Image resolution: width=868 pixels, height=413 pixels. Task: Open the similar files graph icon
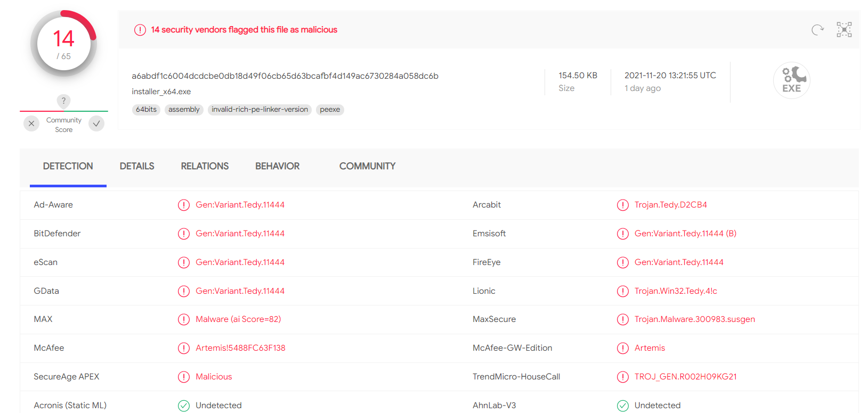(x=844, y=30)
